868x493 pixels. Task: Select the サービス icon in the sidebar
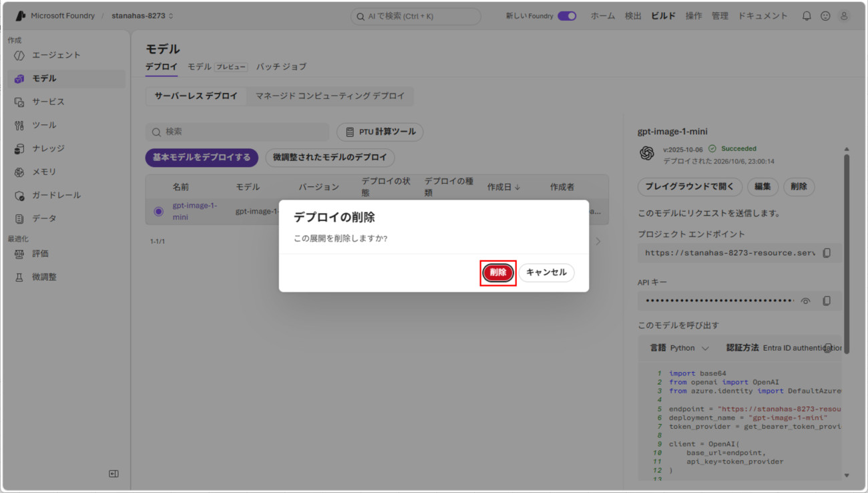coord(19,102)
